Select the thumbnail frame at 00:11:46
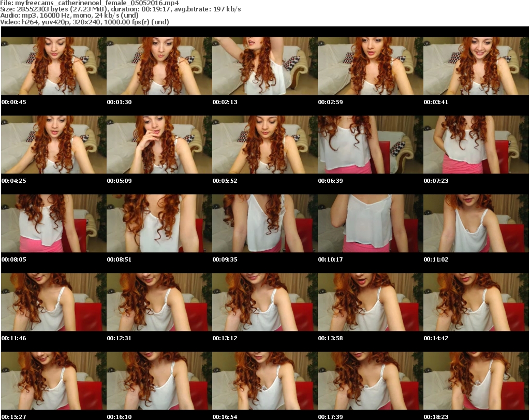530x420 pixels. (53, 302)
